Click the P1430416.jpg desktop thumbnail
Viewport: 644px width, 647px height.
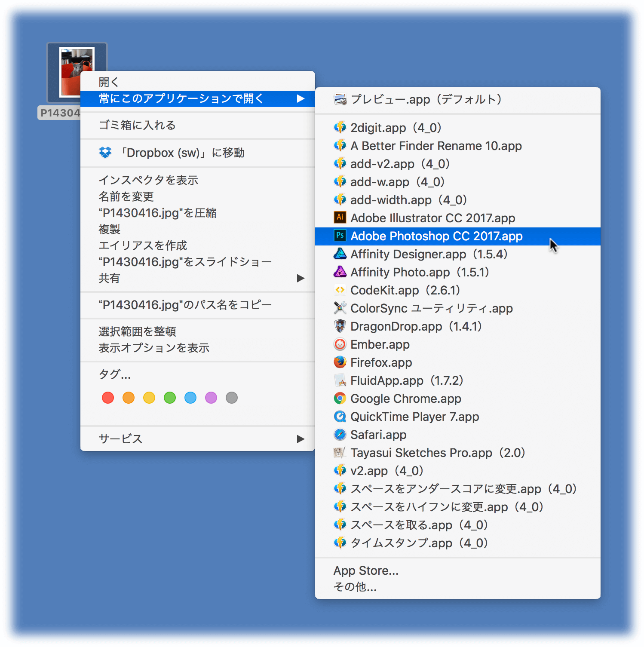coord(77,72)
